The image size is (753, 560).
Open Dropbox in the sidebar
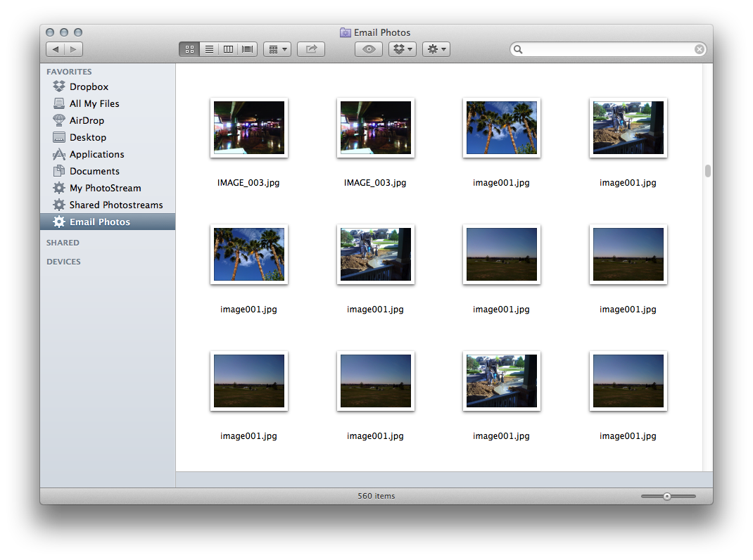click(x=108, y=87)
